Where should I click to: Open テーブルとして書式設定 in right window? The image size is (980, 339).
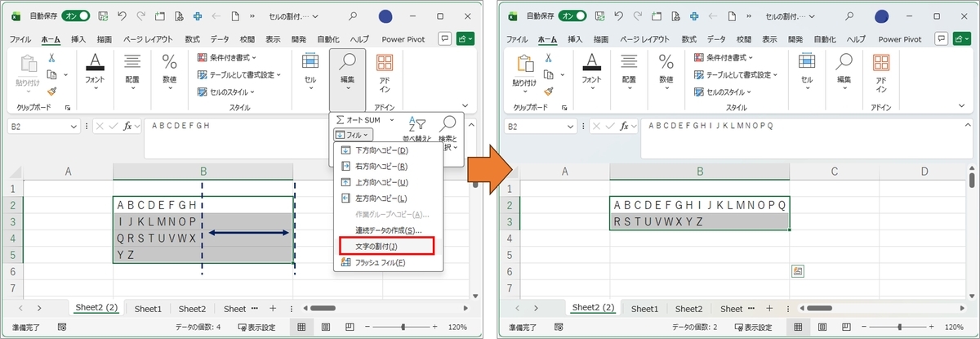[737, 74]
